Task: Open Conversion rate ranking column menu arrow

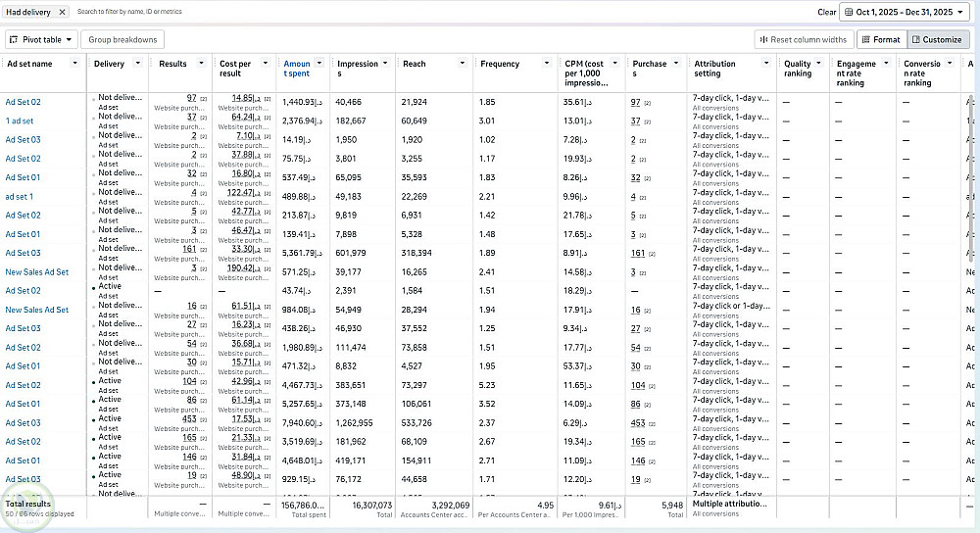Action: pyautogui.click(x=950, y=63)
